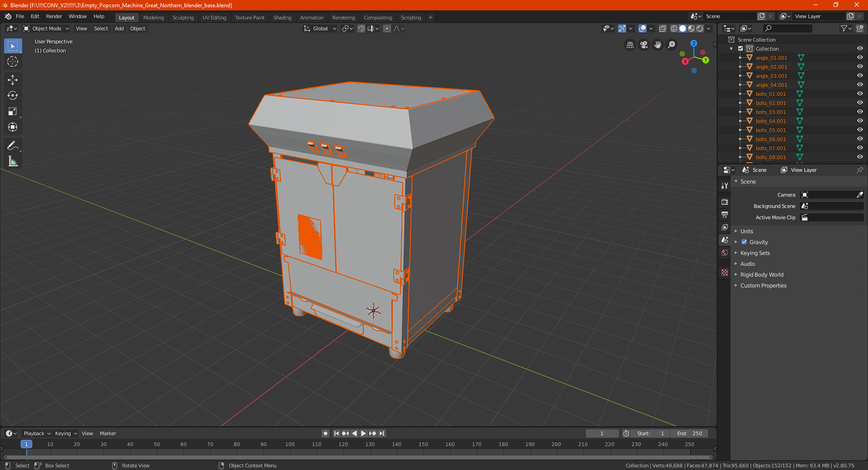Screen dimensions: 868x470
Task: Open the Render menu
Action: tap(54, 16)
